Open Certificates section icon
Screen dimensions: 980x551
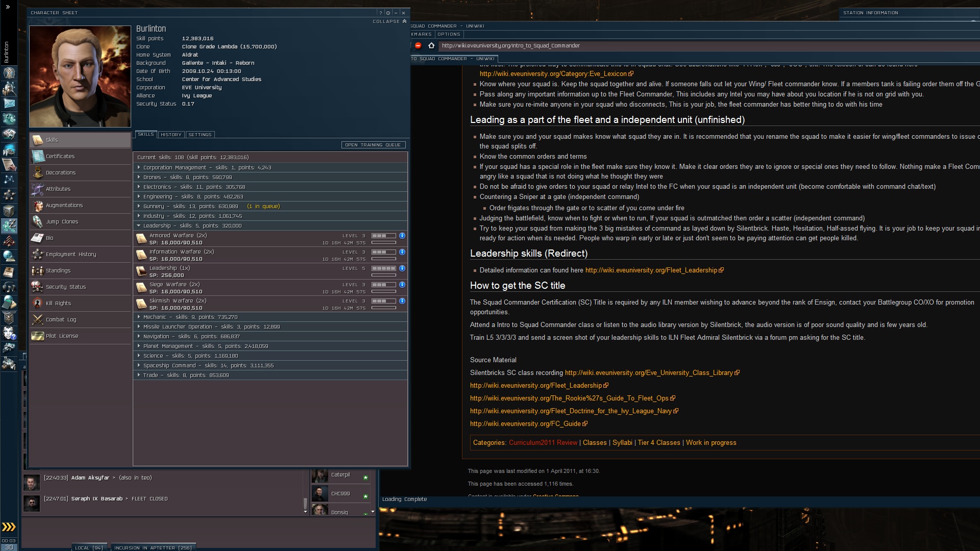pyautogui.click(x=38, y=157)
